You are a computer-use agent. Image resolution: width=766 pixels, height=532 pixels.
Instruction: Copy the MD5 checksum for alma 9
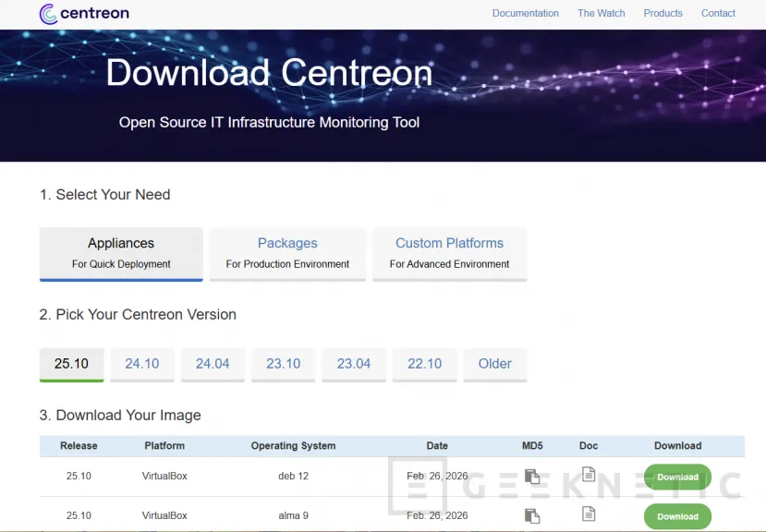coord(532,514)
